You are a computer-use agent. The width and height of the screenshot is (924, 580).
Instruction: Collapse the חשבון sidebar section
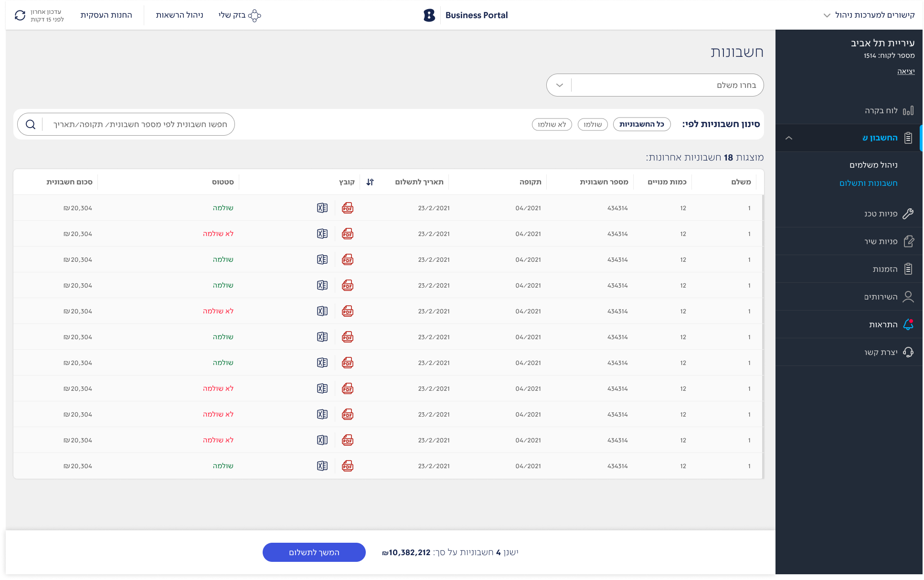coord(789,138)
